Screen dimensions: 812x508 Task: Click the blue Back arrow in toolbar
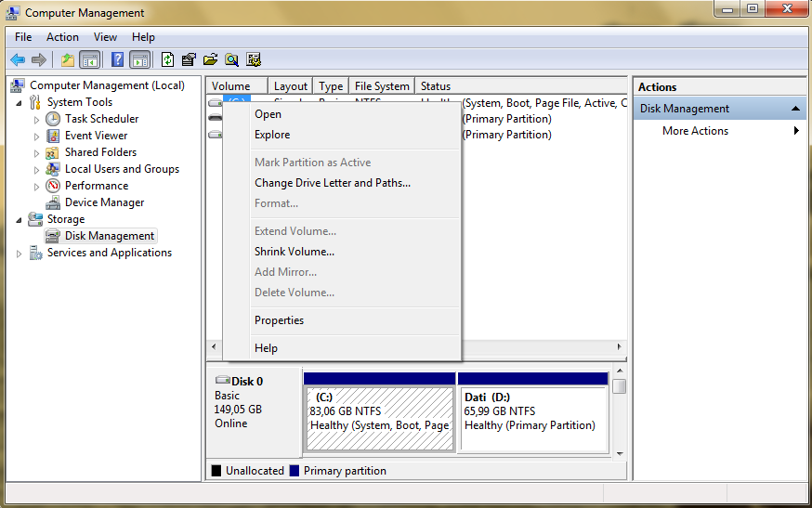click(18, 59)
